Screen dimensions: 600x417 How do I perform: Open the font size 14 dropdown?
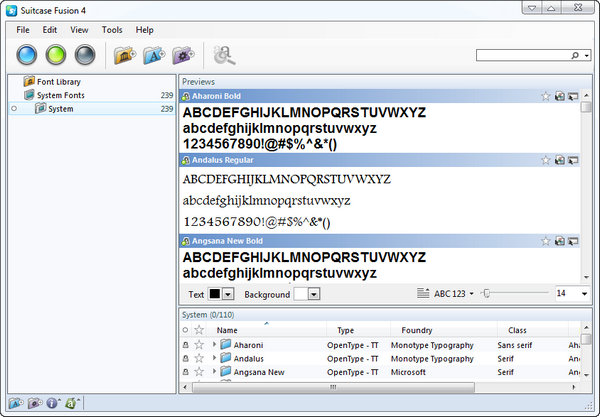click(584, 294)
